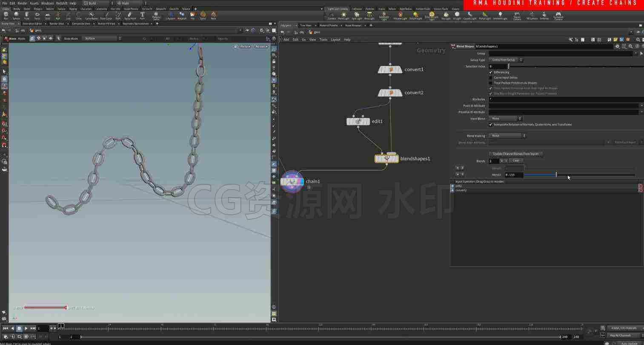The width and height of the screenshot is (644, 345).
Task: Choose the Area Light shelf tool
Action: (369, 16)
